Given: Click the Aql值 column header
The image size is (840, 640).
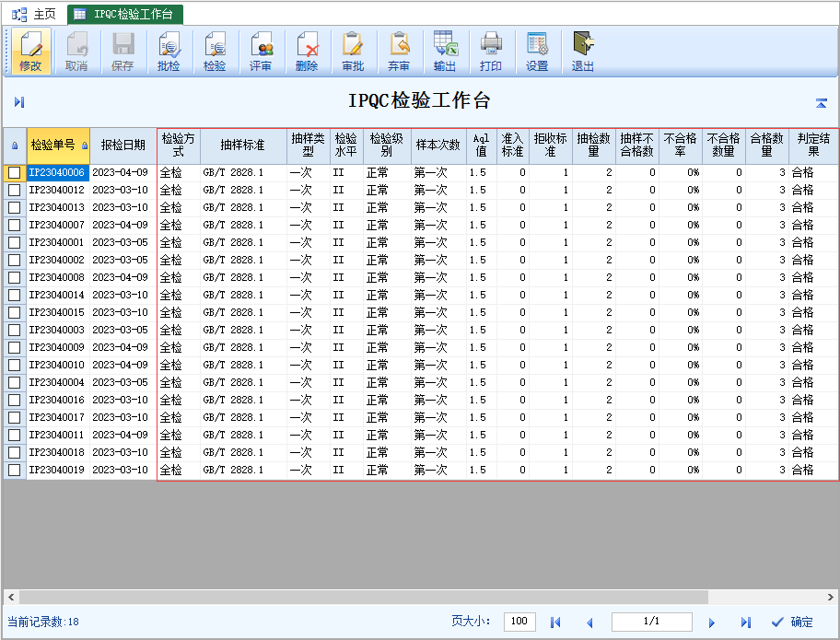Looking at the screenshot, I should [482, 145].
